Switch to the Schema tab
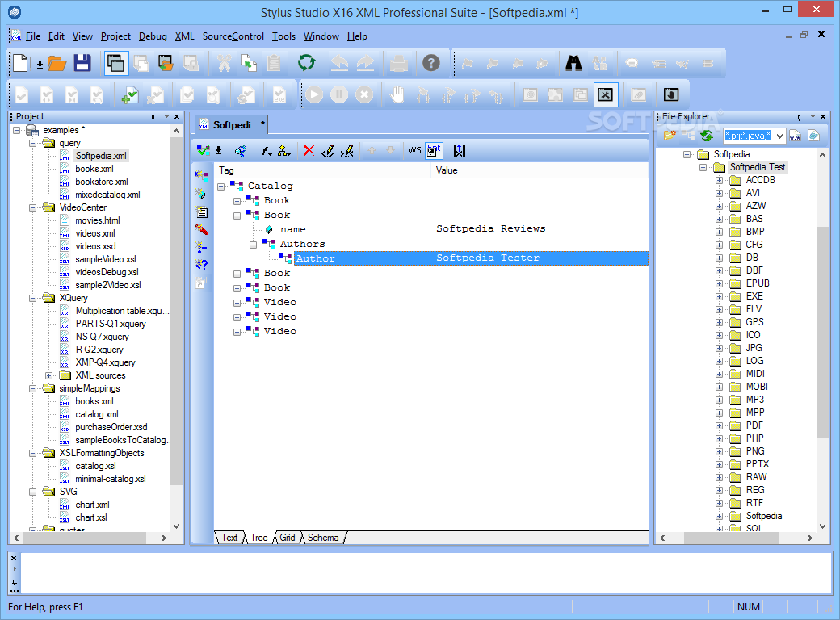840x620 pixels. (323, 538)
